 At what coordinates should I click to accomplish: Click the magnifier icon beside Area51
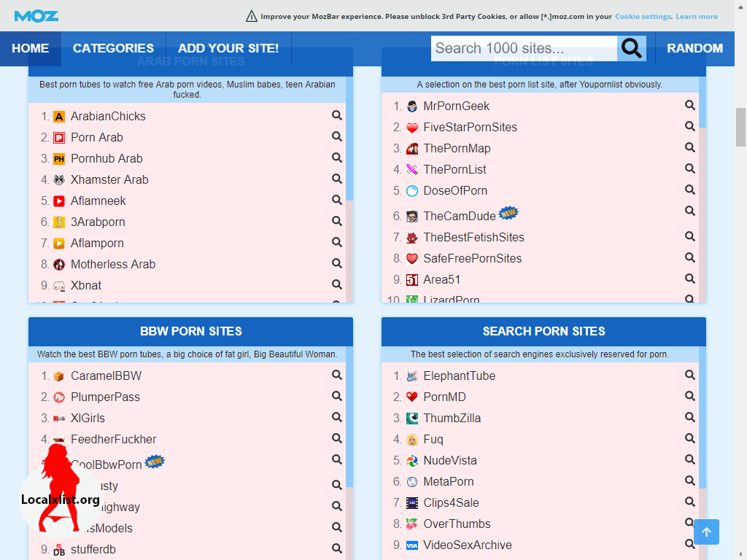690,279
